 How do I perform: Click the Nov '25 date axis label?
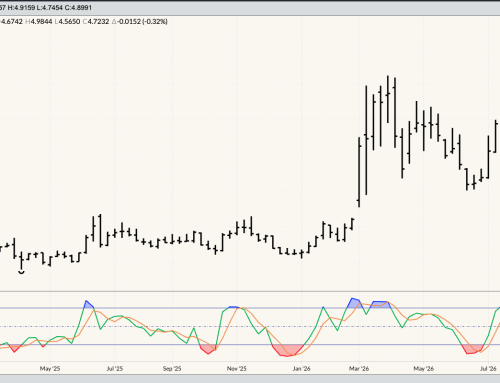pyautogui.click(x=237, y=369)
